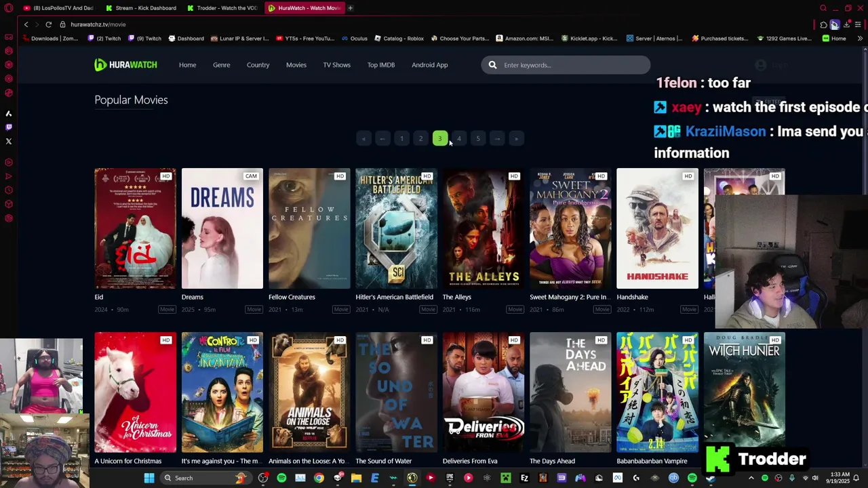Switch to the Trodder browser tab

click(x=222, y=8)
